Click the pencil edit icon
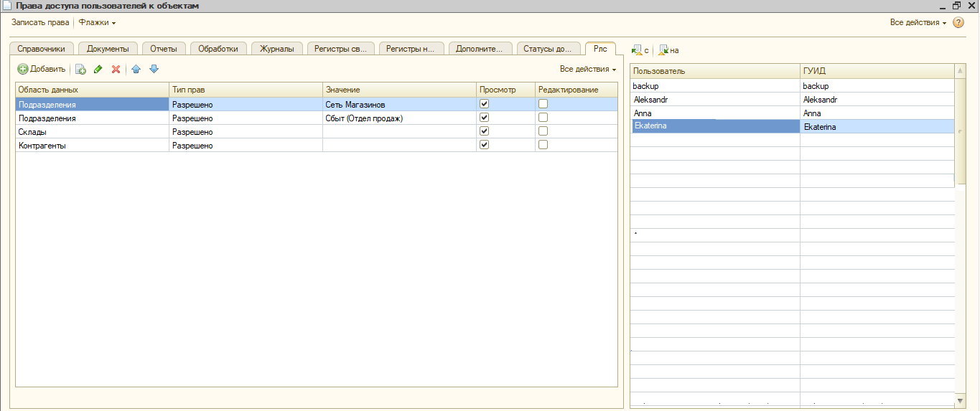The height and width of the screenshot is (411, 980). click(x=98, y=70)
